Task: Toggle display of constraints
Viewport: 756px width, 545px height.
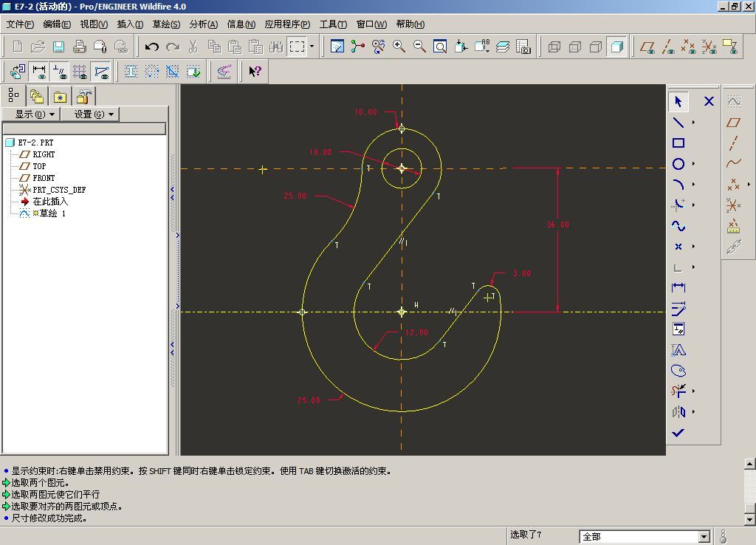Action: (x=60, y=72)
